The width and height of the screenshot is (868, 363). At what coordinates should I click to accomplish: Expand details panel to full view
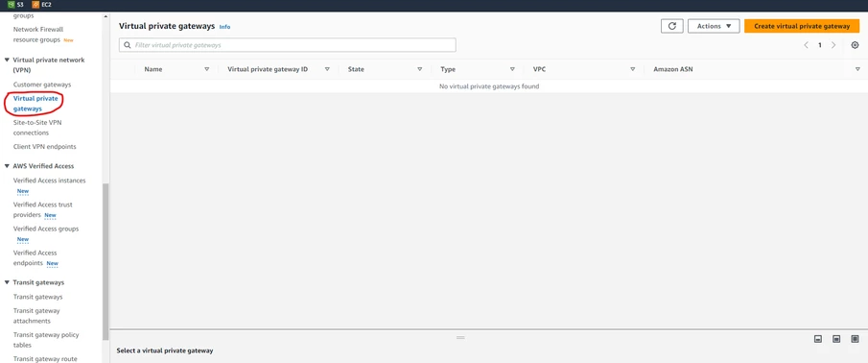pyautogui.click(x=855, y=339)
